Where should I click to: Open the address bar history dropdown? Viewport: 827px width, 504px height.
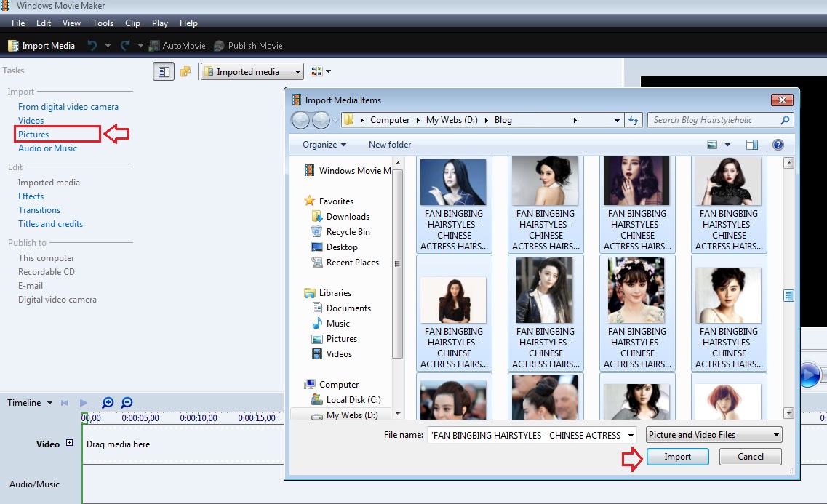pos(617,120)
